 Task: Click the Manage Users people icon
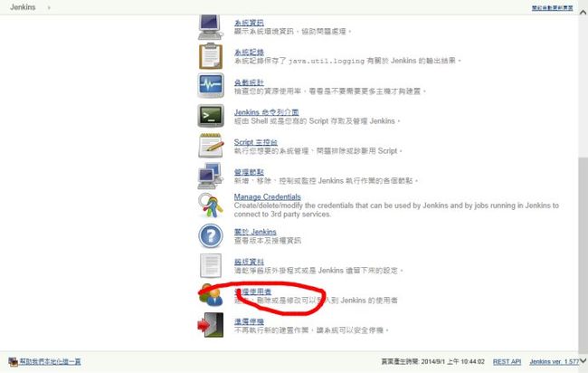211,295
